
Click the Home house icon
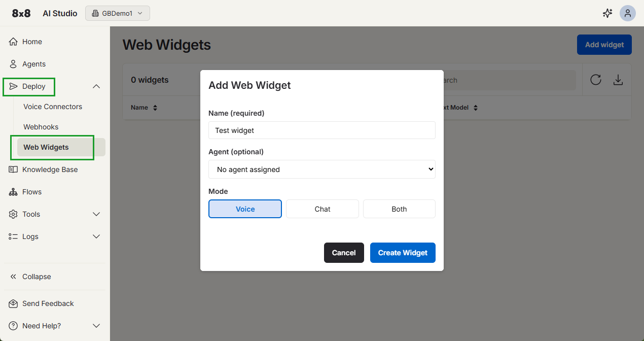click(x=13, y=42)
